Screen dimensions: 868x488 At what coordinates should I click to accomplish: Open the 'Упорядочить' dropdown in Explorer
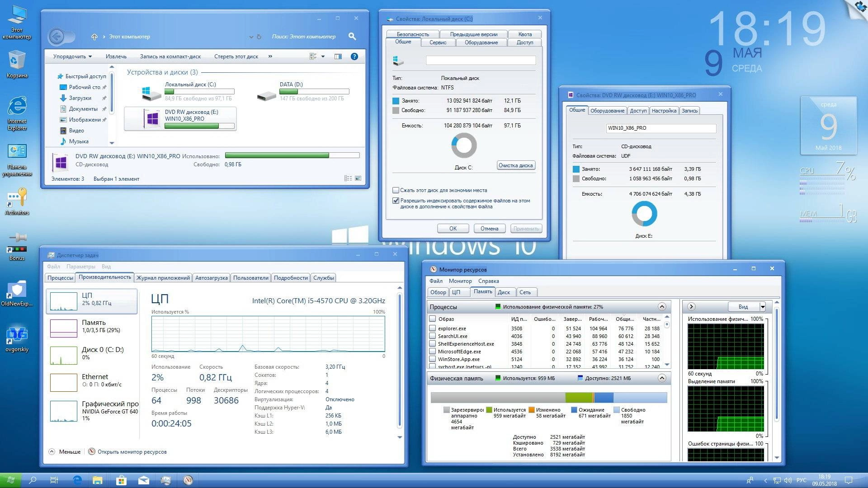coord(72,56)
